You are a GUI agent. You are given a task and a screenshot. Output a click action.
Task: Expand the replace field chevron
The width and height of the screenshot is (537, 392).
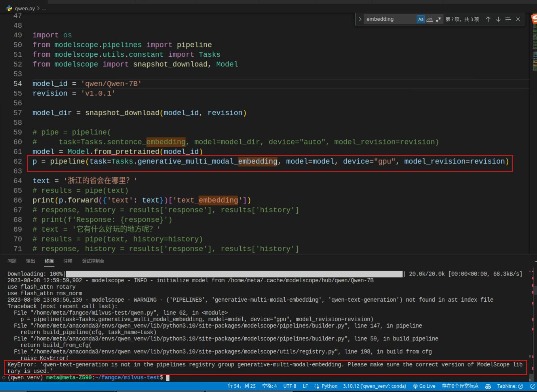point(360,19)
